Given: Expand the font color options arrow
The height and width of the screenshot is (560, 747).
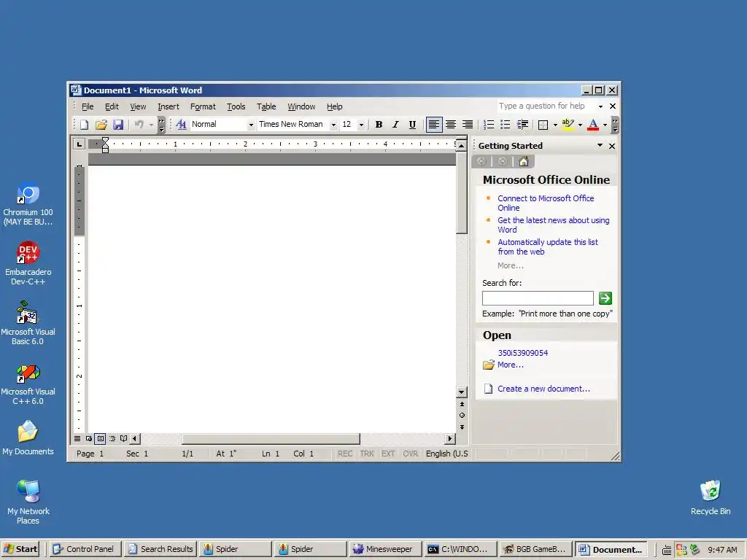Looking at the screenshot, I should tap(605, 125).
